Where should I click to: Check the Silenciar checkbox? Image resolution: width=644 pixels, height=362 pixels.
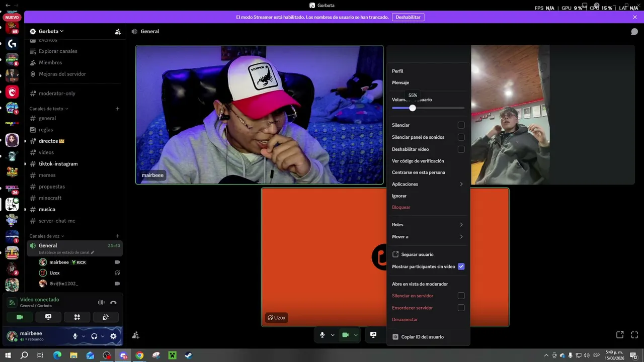[461, 125]
